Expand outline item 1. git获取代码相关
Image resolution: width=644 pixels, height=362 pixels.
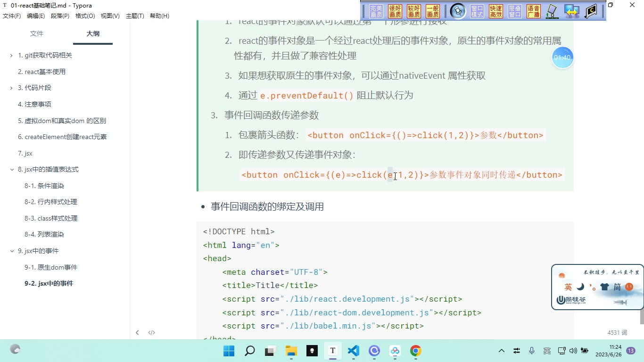click(x=11, y=56)
